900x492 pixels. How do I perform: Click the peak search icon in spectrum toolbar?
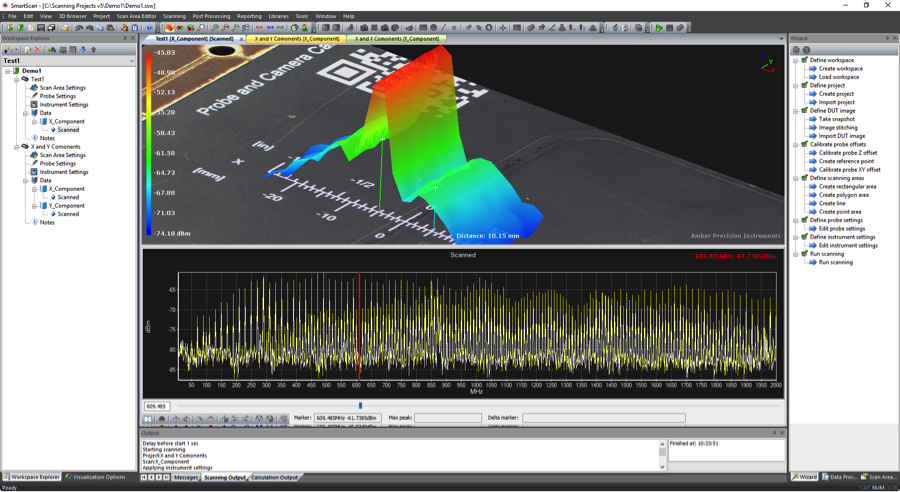click(176, 419)
